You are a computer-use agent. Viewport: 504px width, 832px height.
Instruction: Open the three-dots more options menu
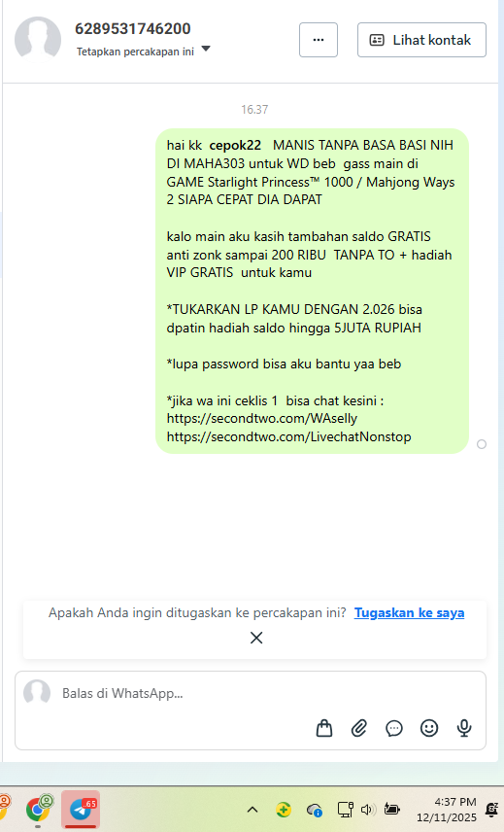point(319,40)
